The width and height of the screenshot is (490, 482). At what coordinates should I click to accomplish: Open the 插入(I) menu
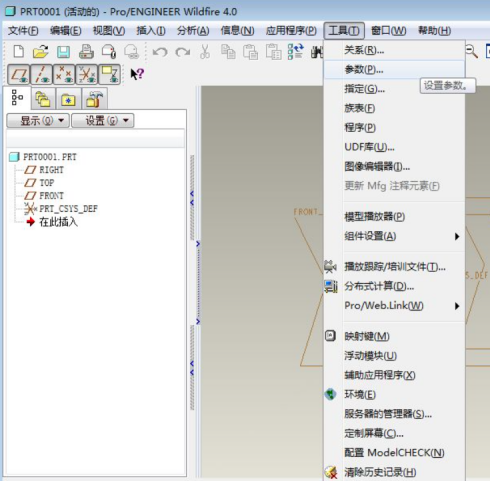click(x=151, y=31)
